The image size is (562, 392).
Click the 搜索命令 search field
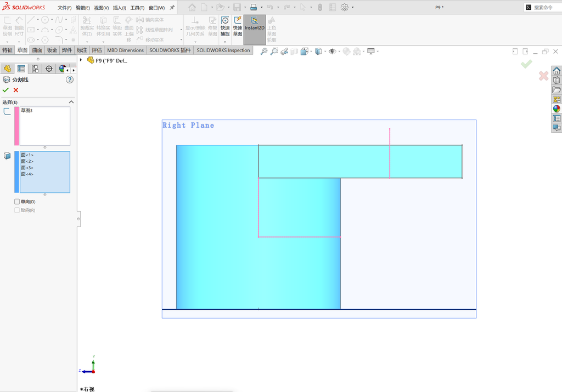coord(543,7)
